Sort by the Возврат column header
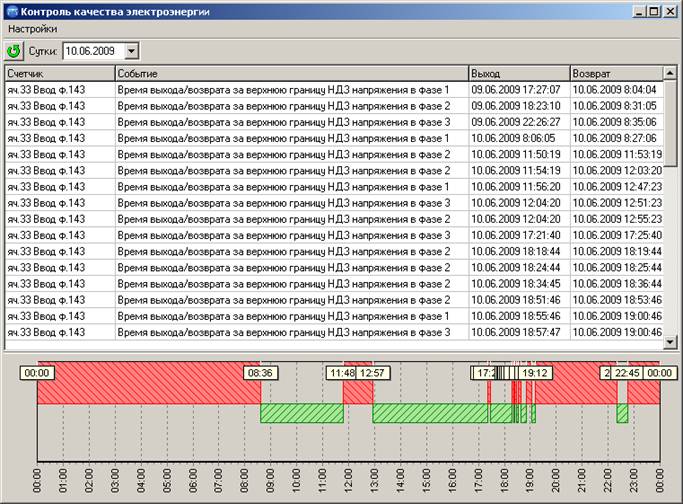683x504 pixels. [616, 73]
